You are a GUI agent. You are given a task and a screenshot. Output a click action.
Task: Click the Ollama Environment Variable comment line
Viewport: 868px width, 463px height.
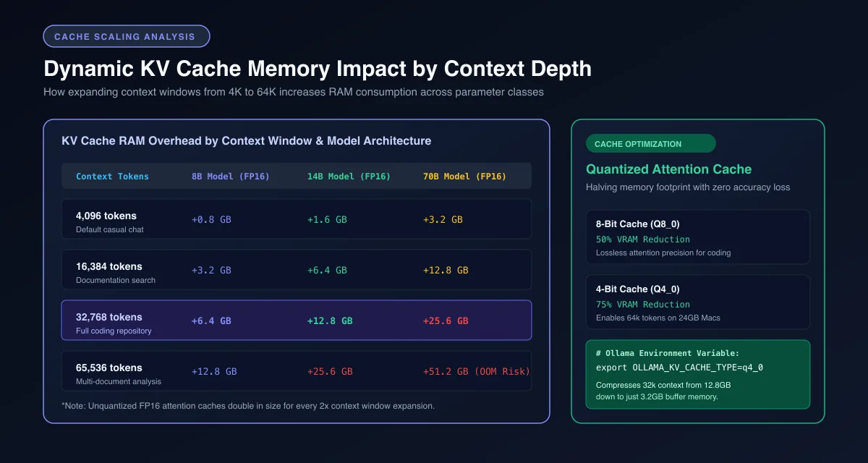(668, 353)
